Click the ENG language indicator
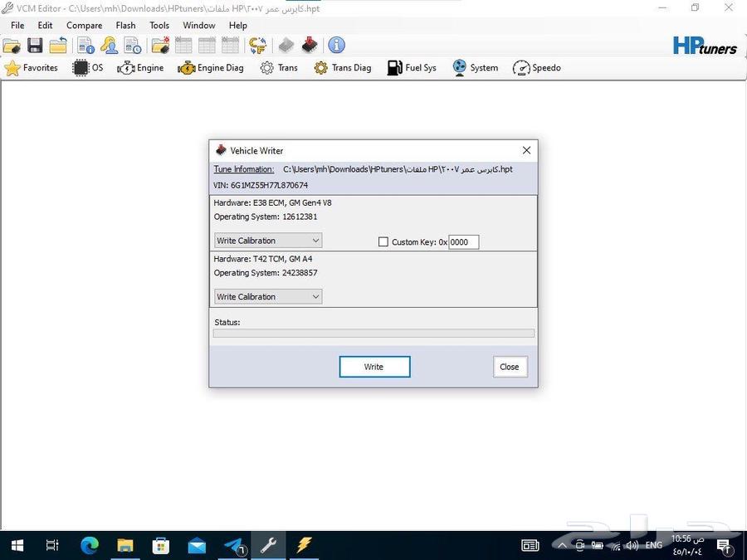 (x=654, y=545)
